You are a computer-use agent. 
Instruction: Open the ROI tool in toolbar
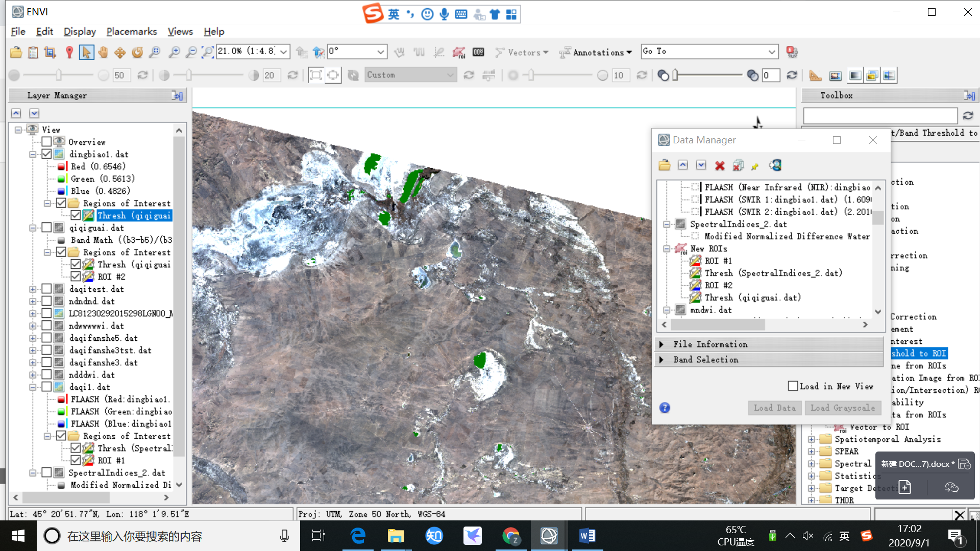[459, 52]
